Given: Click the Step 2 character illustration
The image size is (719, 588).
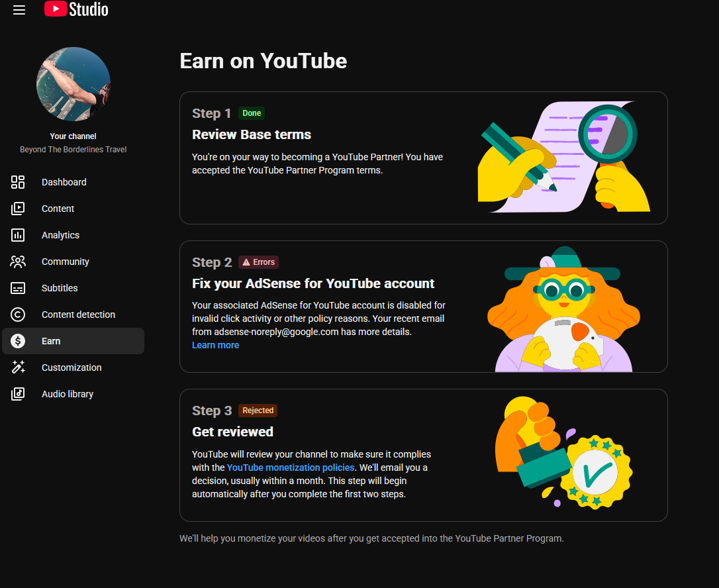Looking at the screenshot, I should [563, 309].
